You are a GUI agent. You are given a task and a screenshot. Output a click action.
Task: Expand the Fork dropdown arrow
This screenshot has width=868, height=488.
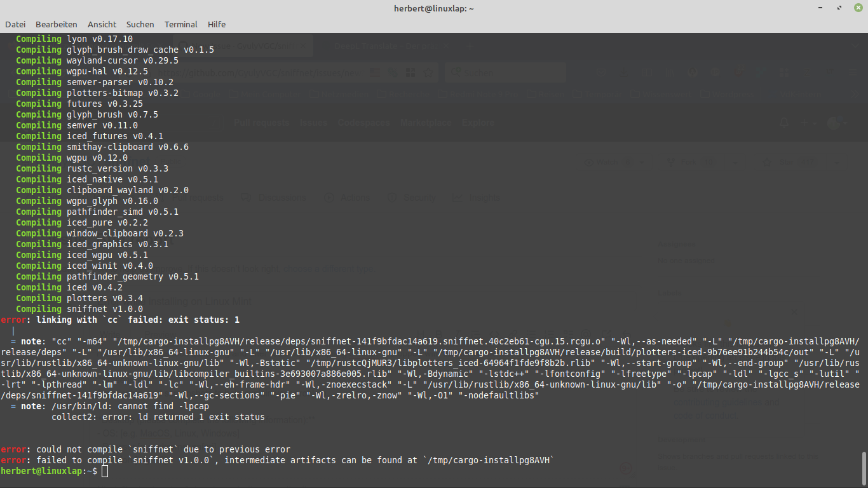coord(735,162)
